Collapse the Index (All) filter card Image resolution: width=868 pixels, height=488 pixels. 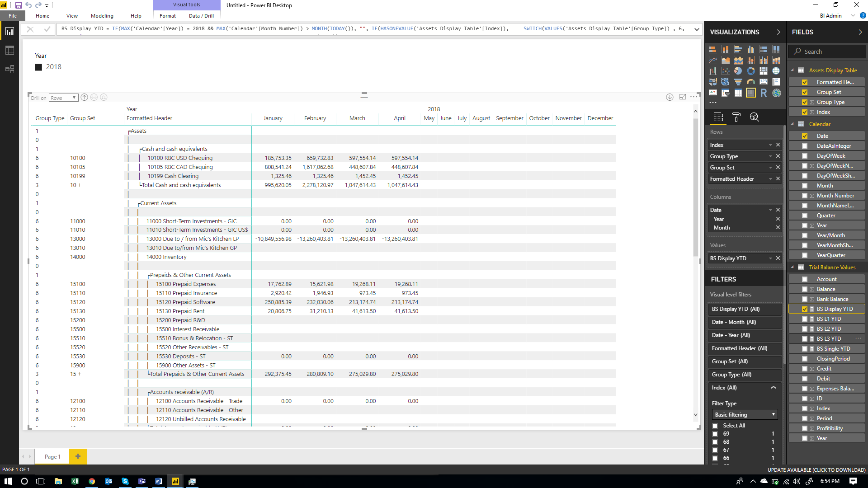(774, 388)
